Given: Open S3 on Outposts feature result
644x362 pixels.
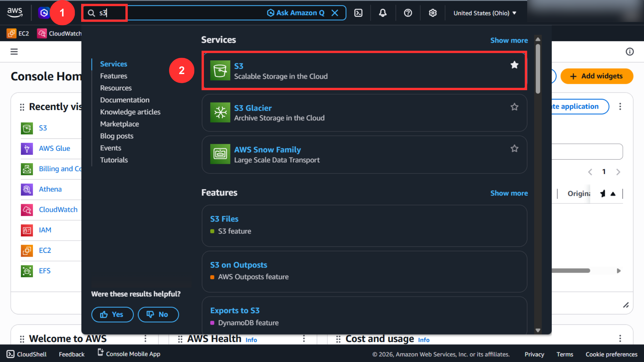Looking at the screenshot, I should (364, 271).
